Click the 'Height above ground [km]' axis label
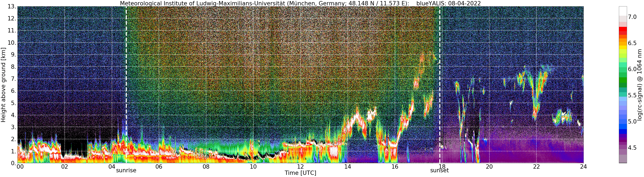This screenshot has width=644, height=177. pos(3,85)
